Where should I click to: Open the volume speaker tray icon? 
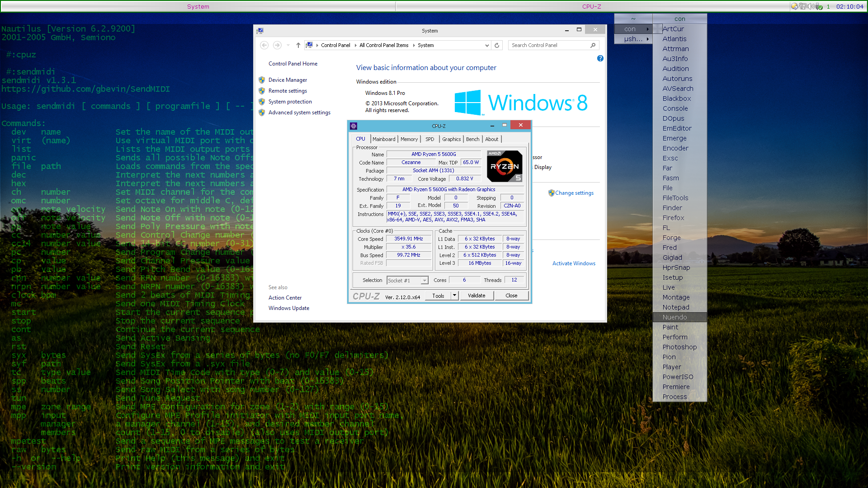pos(811,6)
